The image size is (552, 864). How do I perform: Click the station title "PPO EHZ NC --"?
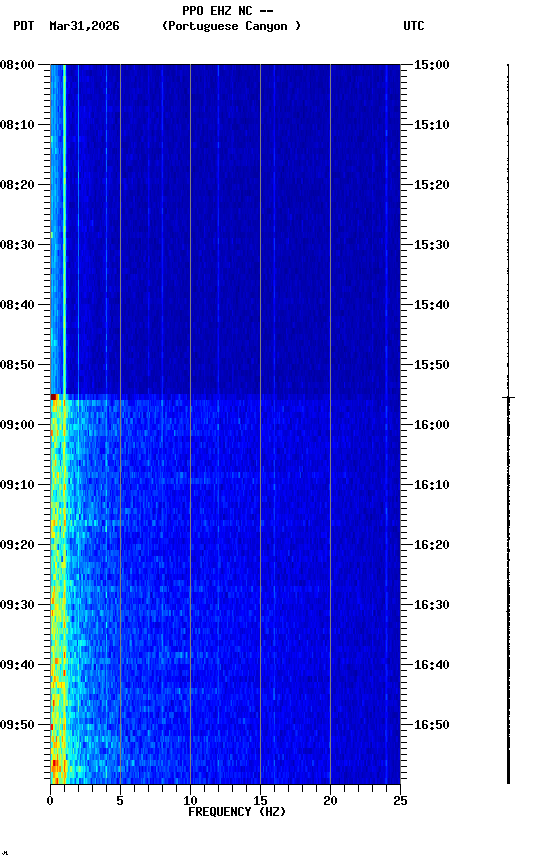pyautogui.click(x=228, y=10)
